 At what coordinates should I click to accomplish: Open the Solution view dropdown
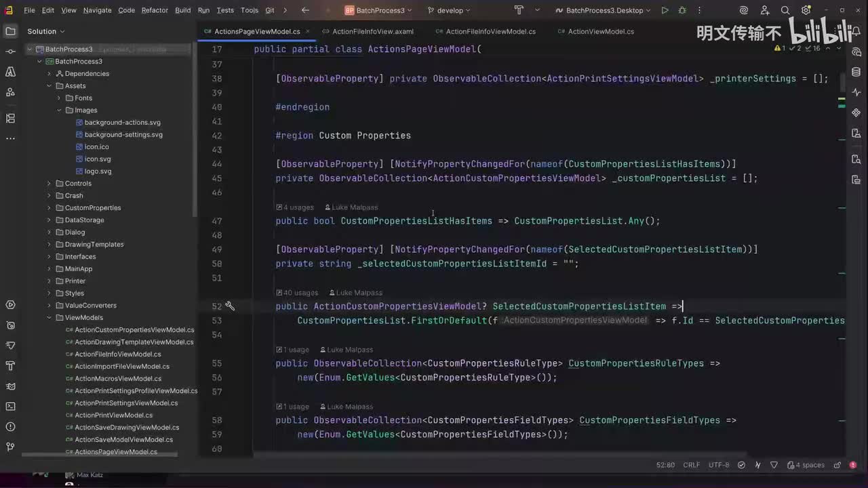[46, 31]
